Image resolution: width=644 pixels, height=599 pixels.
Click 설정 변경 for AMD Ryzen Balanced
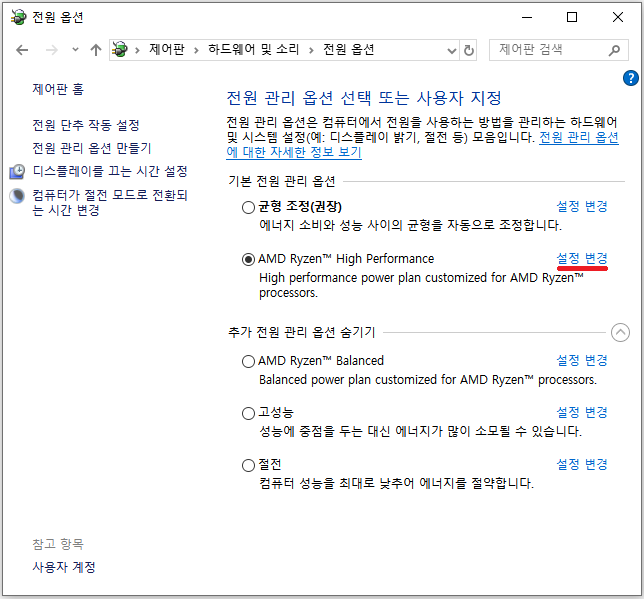[582, 360]
